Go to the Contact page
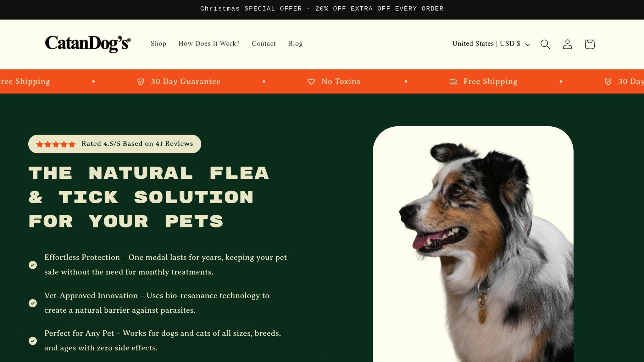Viewport: 644px width, 362px height. pos(264,44)
